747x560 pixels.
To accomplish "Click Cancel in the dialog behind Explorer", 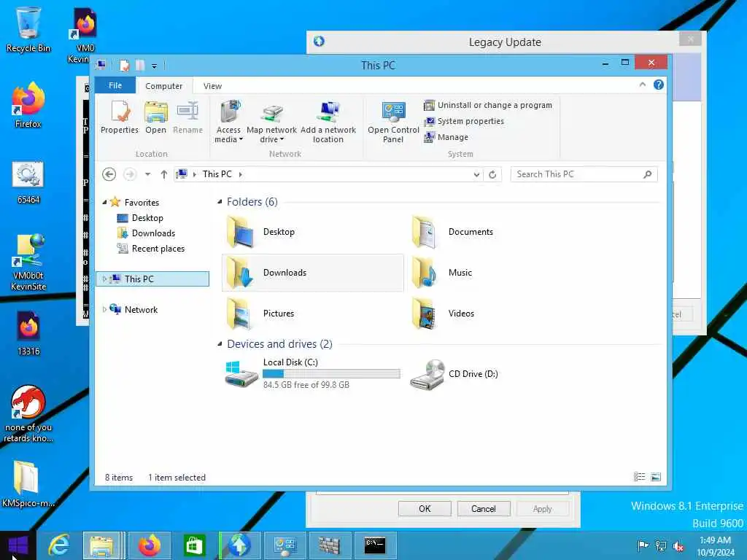I will (484, 508).
